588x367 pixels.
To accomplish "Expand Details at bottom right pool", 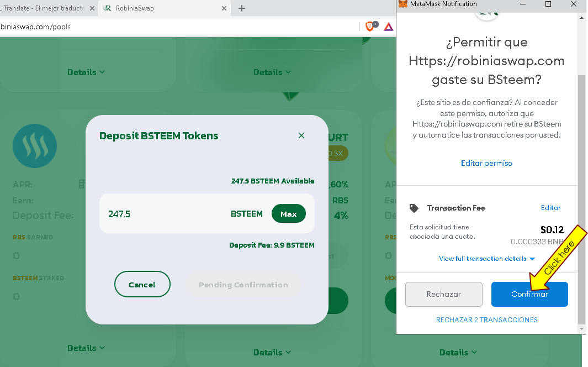I will click(x=458, y=353).
